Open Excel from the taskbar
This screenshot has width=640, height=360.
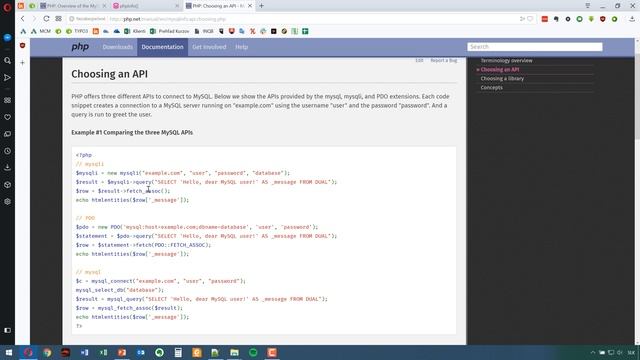[103, 353]
